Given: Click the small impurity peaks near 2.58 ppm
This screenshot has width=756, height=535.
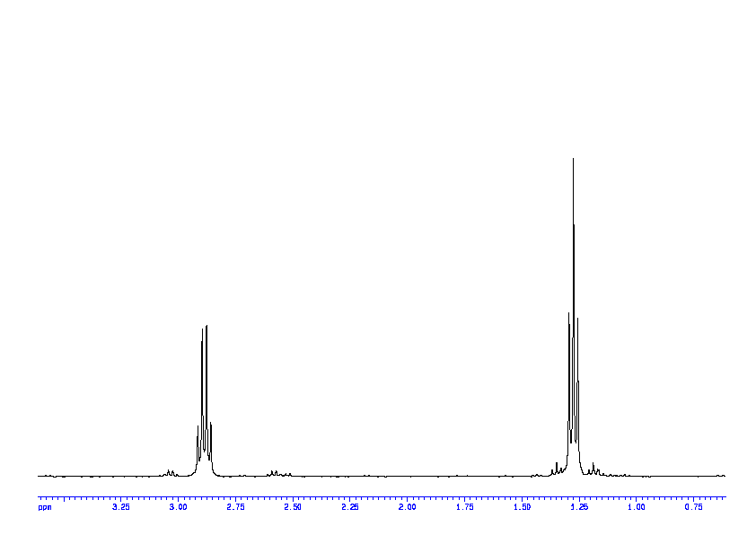Looking at the screenshot, I should 279,473.
